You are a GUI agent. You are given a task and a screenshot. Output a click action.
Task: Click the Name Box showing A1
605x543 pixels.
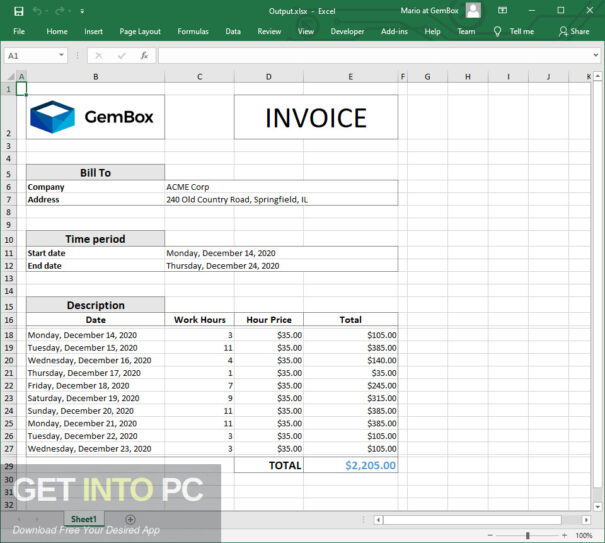tap(32, 56)
